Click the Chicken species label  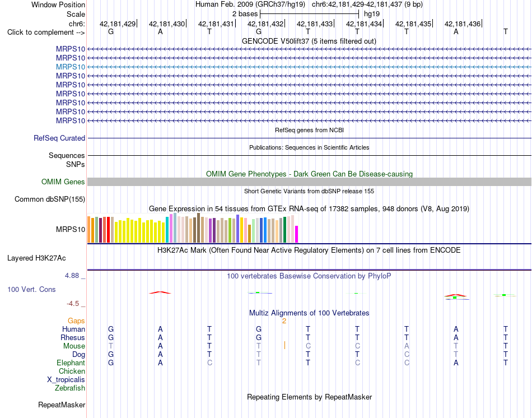pyautogui.click(x=72, y=371)
